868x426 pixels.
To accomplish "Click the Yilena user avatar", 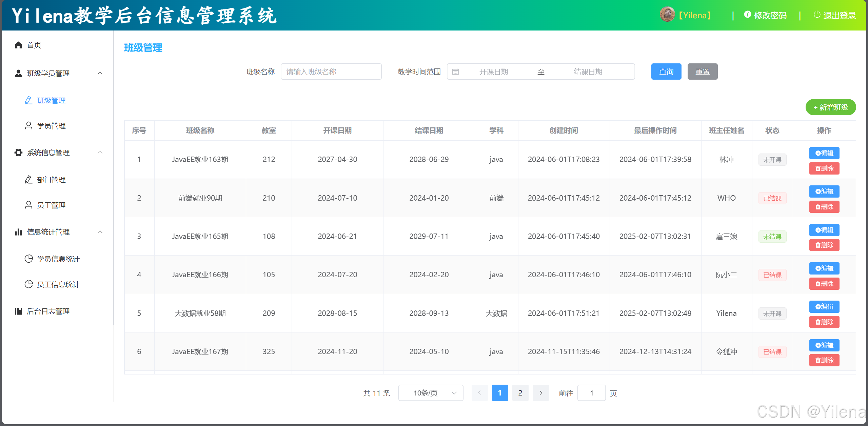I will point(667,15).
